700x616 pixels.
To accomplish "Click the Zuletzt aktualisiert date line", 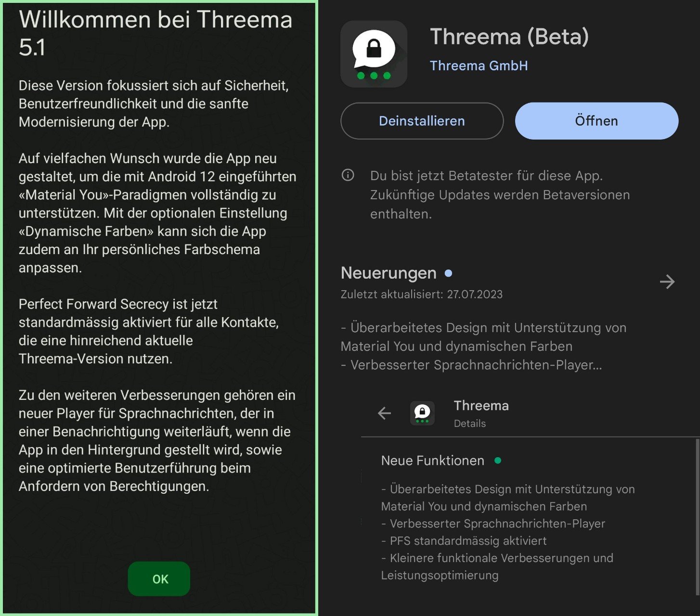I will point(421,295).
